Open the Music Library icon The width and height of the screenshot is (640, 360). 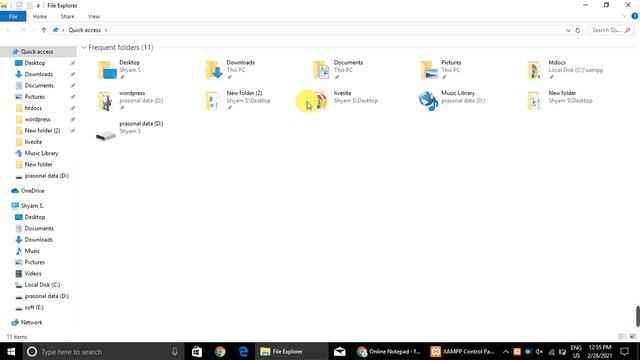point(429,101)
